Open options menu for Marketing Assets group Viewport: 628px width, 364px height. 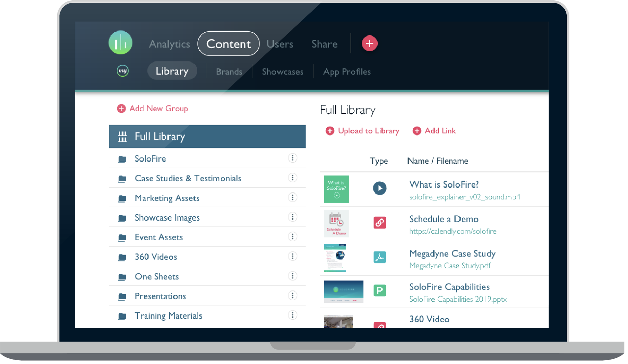(292, 197)
